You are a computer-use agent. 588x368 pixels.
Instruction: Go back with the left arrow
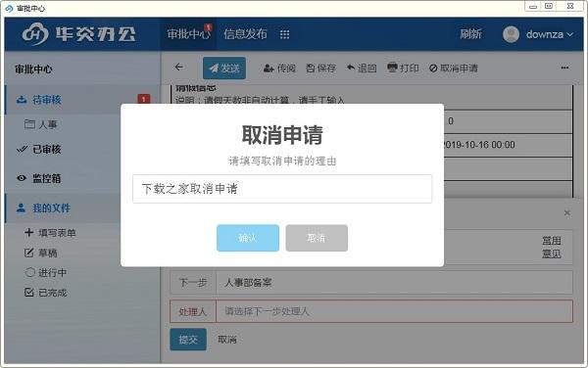[x=179, y=67]
